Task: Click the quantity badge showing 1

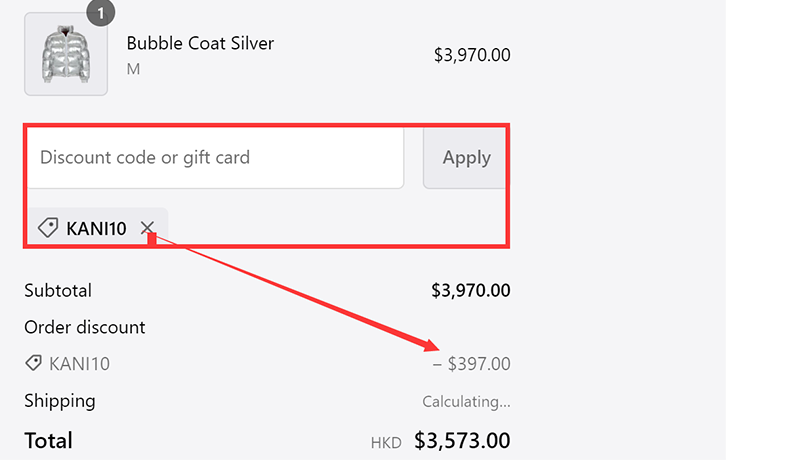Action: (101, 12)
